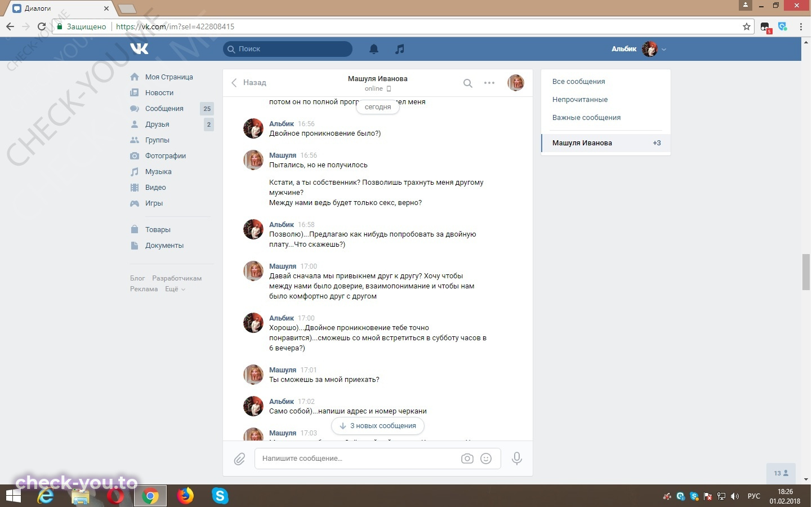Open Новости in the sidebar
The width and height of the screenshot is (812, 507).
(159, 93)
